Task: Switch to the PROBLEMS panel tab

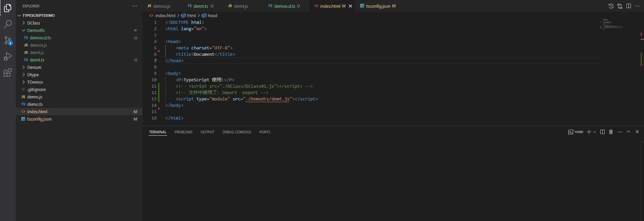Action: (184, 132)
